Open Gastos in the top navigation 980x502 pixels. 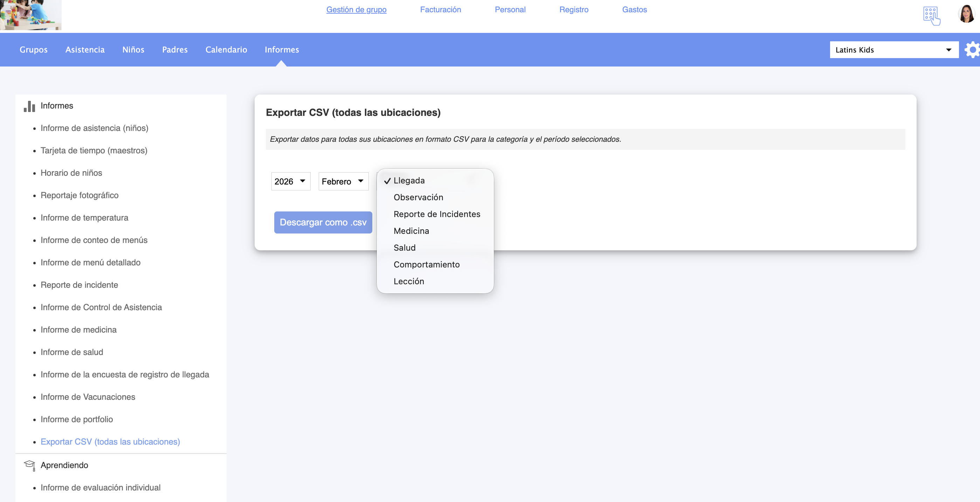[x=634, y=9]
